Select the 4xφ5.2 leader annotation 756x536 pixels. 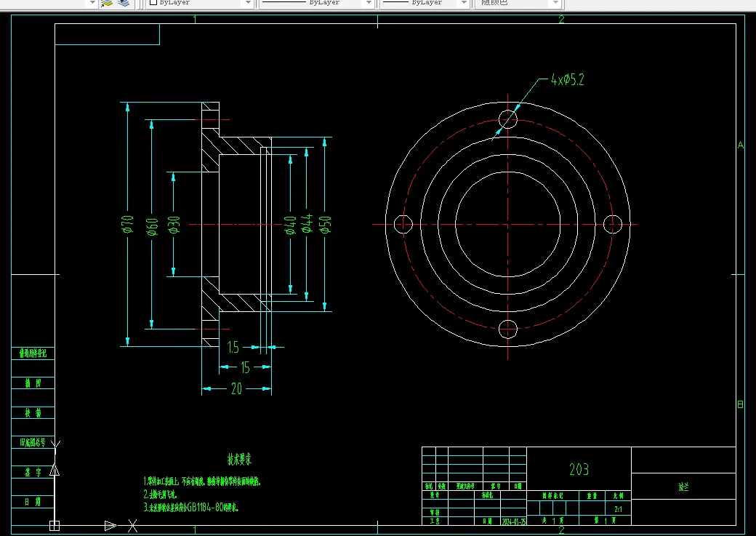click(x=568, y=79)
